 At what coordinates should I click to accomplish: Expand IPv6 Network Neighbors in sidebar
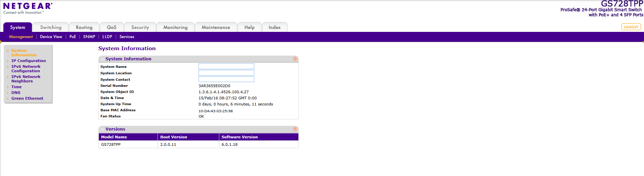pos(26,79)
